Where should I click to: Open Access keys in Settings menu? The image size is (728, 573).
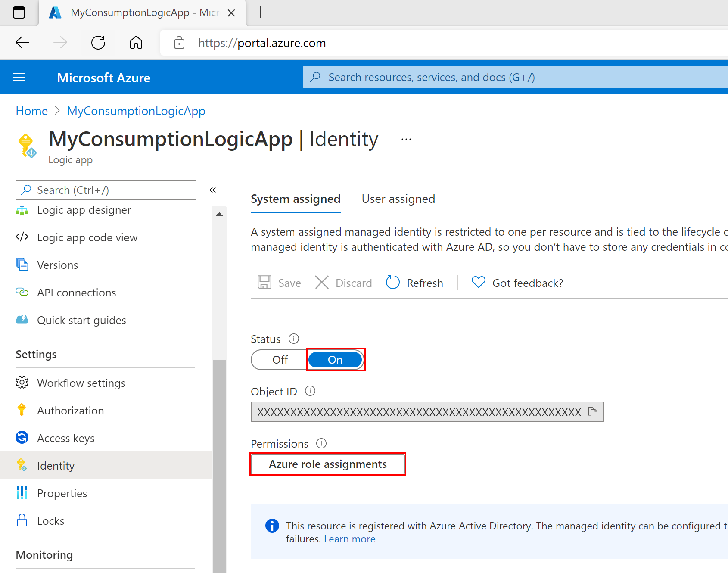pyautogui.click(x=65, y=438)
